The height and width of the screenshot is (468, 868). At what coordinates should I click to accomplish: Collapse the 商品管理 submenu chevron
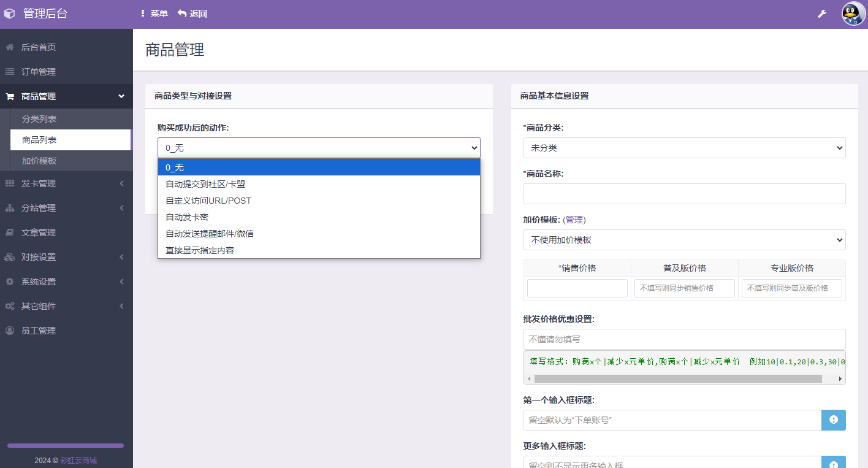tap(121, 96)
